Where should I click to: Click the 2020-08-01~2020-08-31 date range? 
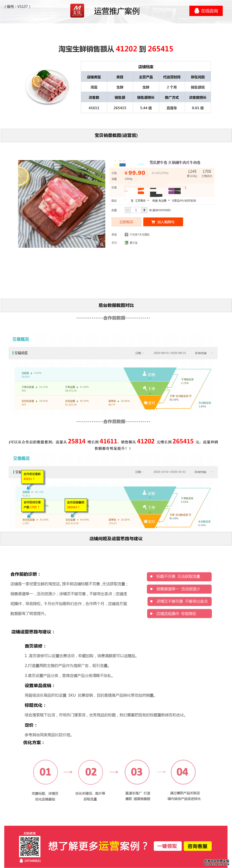tap(170, 353)
